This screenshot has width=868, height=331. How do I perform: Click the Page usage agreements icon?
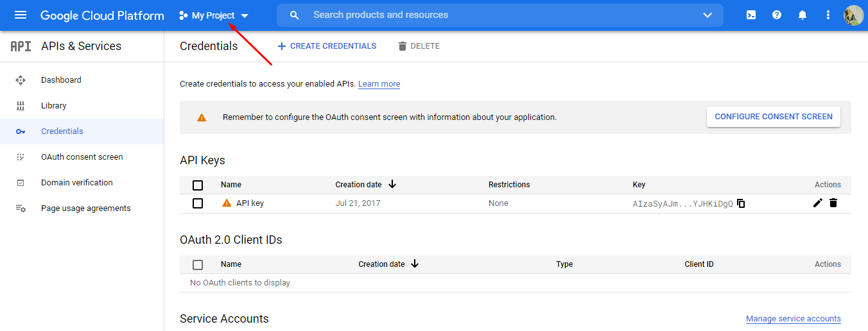click(21, 208)
